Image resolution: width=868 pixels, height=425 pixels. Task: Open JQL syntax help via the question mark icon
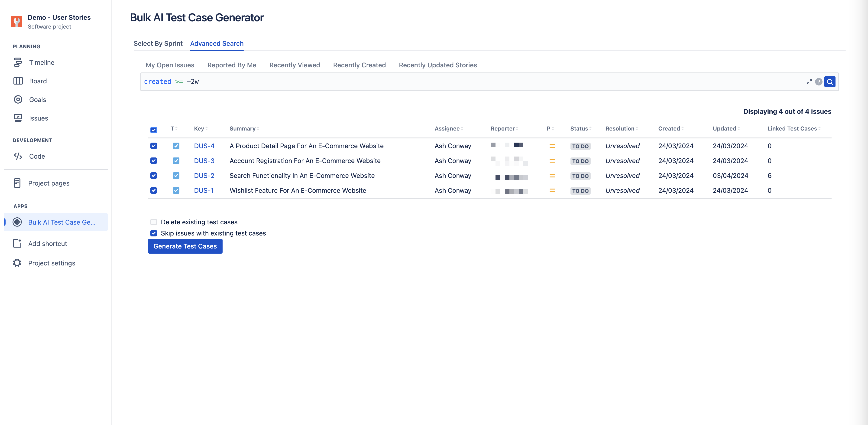pyautogui.click(x=819, y=82)
